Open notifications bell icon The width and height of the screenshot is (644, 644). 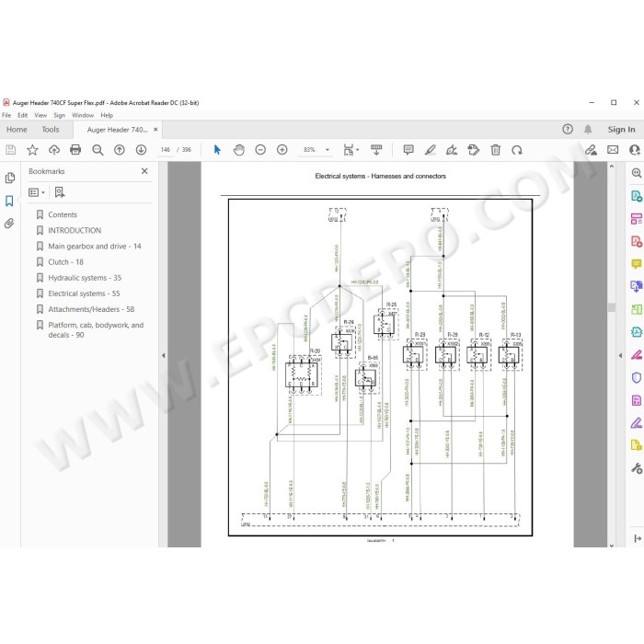[588, 130]
